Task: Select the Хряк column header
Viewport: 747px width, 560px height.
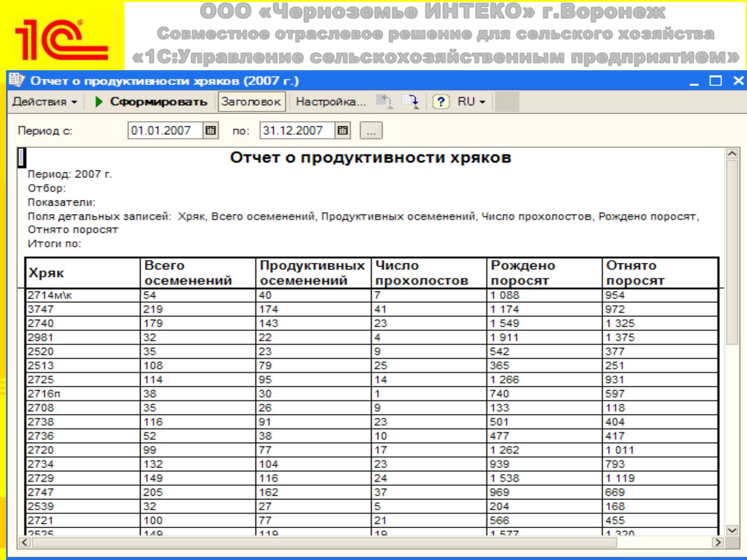Action: coord(83,273)
